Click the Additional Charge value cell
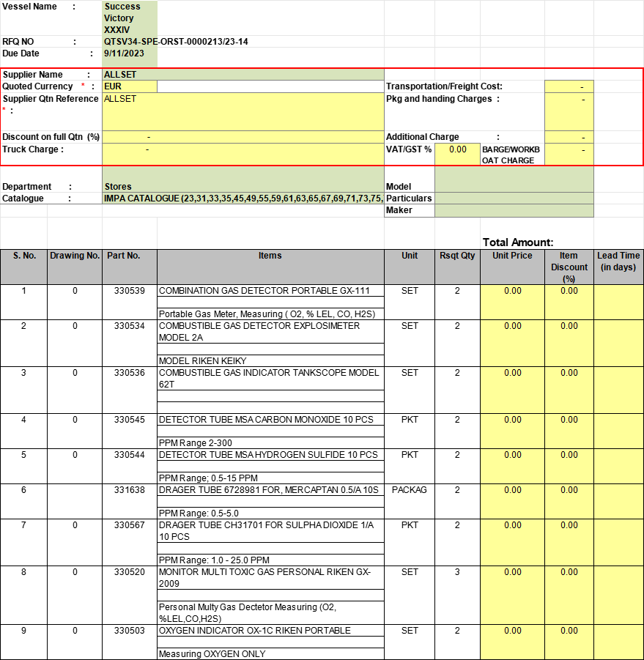 pos(569,137)
